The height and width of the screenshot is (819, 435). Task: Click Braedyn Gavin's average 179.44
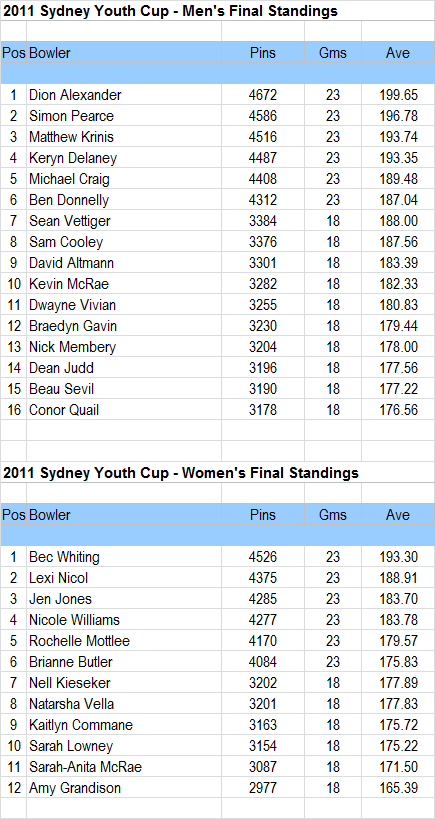(398, 326)
